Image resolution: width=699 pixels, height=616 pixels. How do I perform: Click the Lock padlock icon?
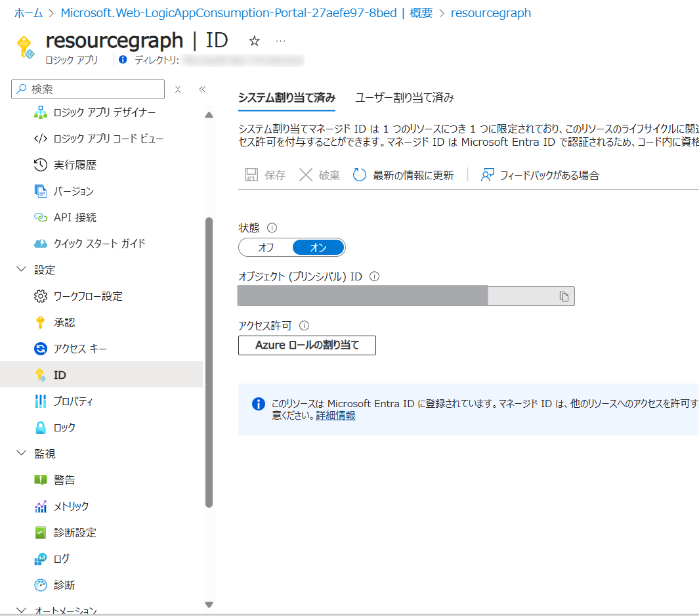pos(41,428)
